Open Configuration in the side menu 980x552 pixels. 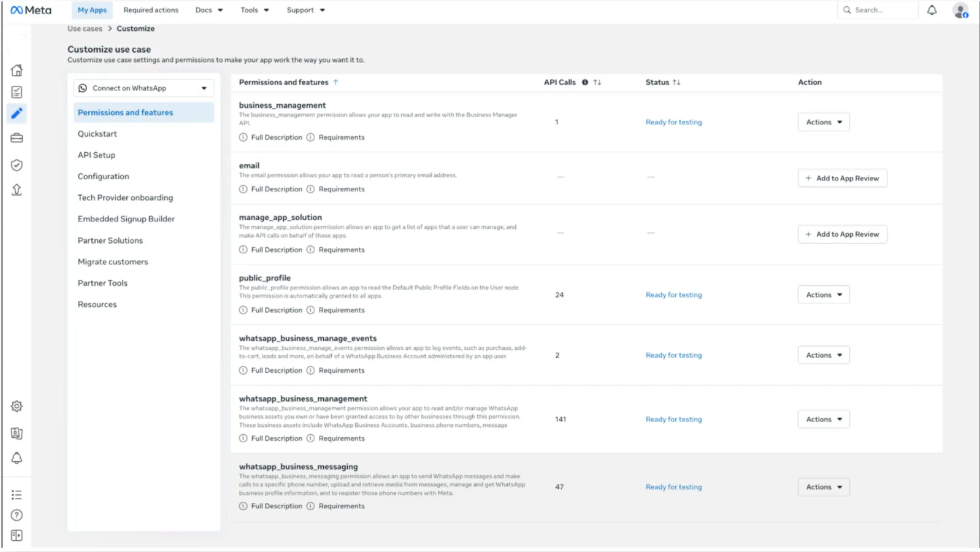pos(103,177)
